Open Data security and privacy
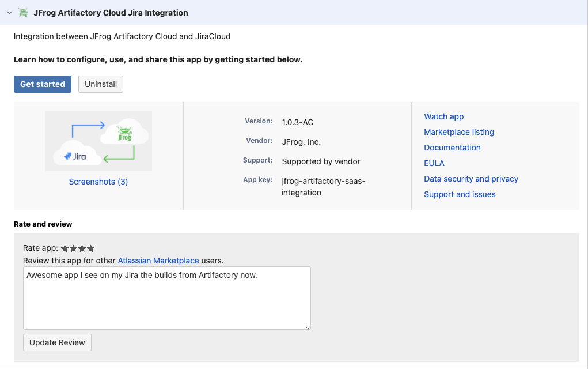 (471, 179)
